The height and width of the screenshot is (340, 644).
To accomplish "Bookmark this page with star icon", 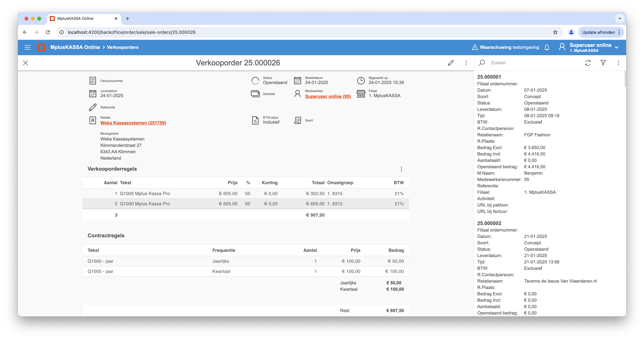I will point(555,32).
